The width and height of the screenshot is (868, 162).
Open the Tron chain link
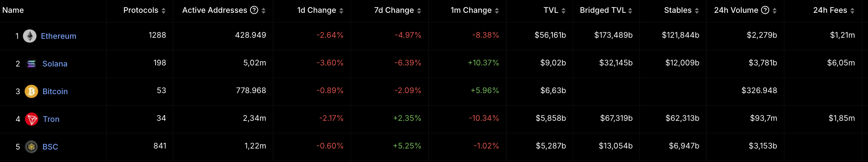(x=51, y=119)
